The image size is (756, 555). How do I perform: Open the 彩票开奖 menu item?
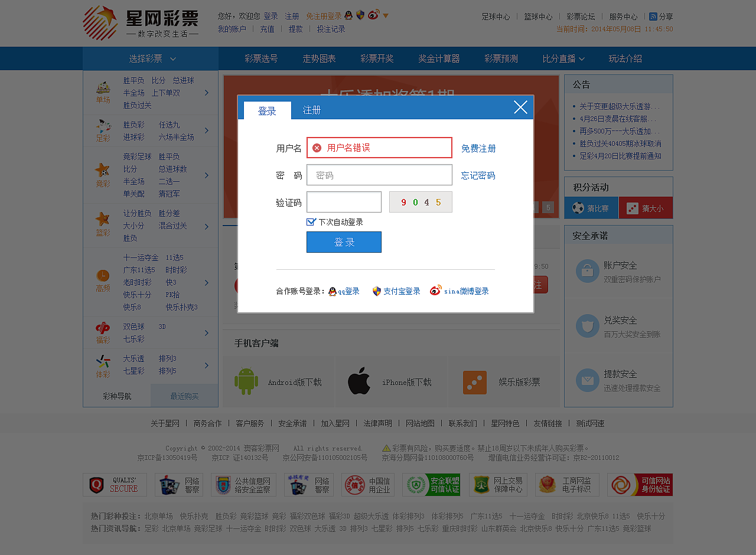click(378, 58)
